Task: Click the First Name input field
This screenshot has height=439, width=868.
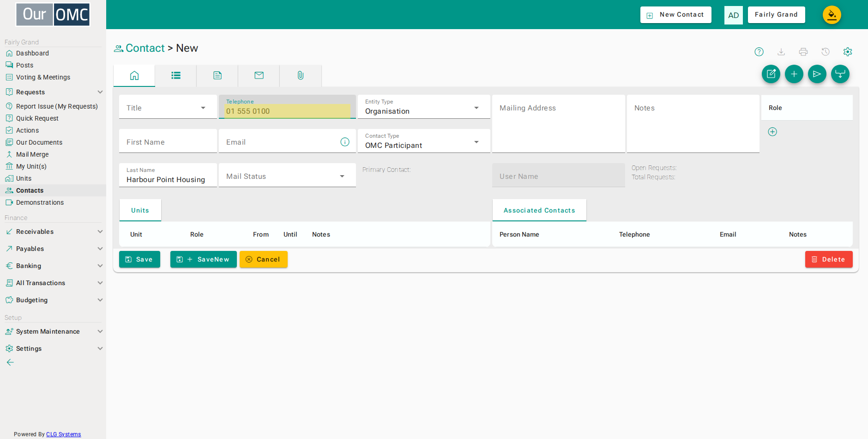Action: (x=168, y=141)
